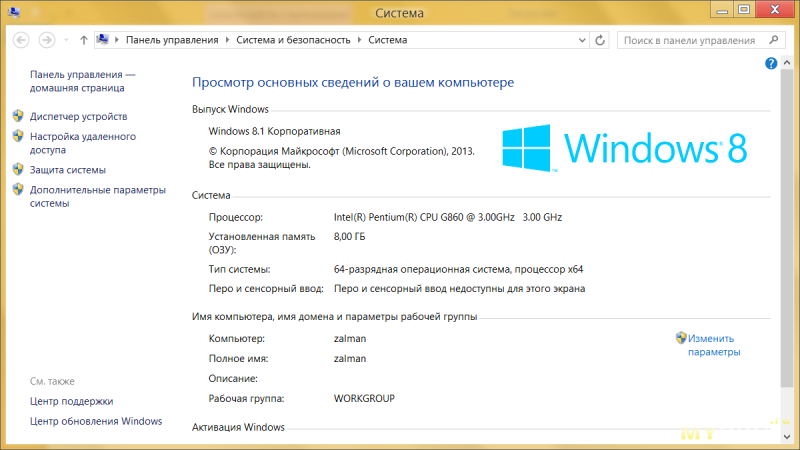The image size is (800, 450).
Task: Click the См. также label
Action: point(52,381)
